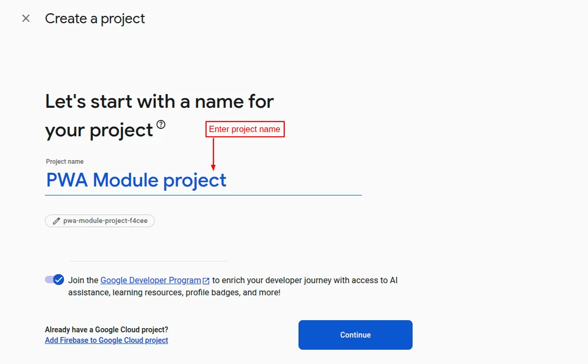
Task: Click the pencil edit icon on the ID chip
Action: point(57,220)
